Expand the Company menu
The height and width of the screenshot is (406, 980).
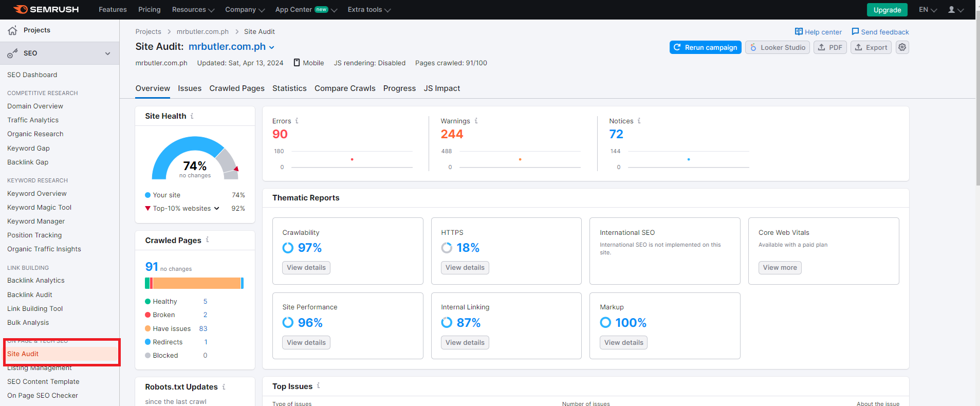point(245,10)
